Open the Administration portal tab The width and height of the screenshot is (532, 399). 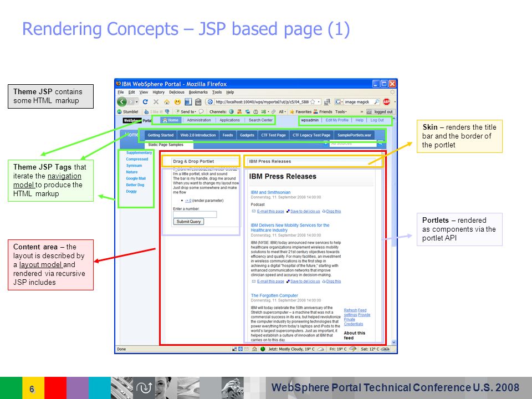coord(199,120)
